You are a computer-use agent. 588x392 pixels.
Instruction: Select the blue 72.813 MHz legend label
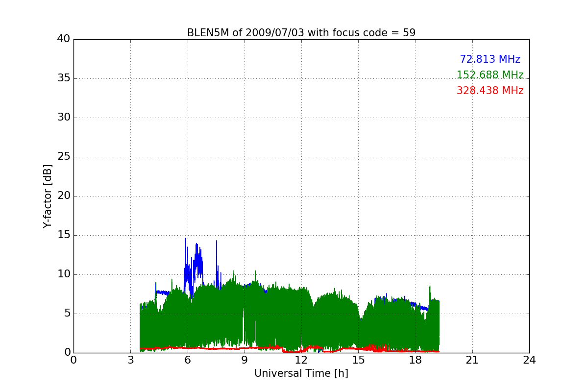490,59
